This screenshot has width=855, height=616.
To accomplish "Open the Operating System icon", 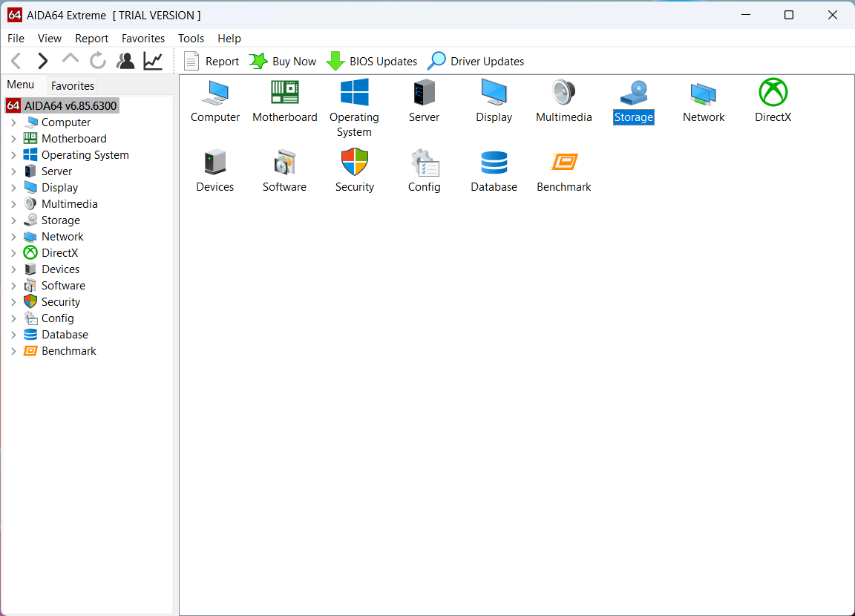I will click(354, 102).
